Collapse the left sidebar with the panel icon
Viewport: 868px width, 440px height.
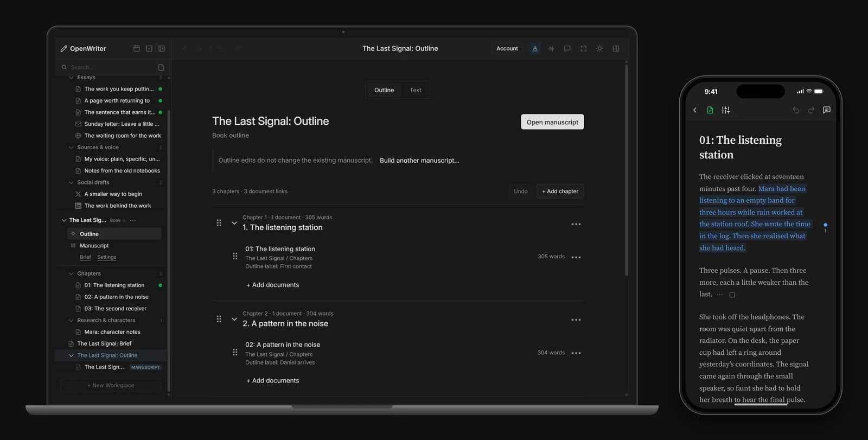coord(162,48)
